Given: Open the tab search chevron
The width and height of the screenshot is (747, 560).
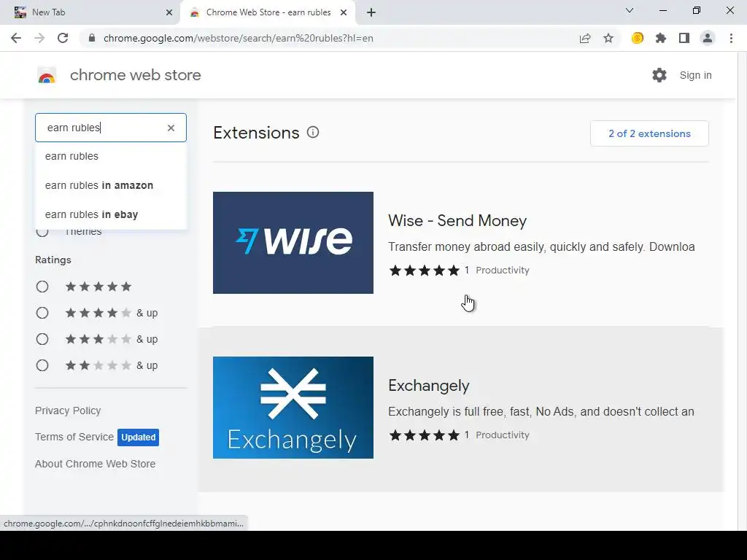Looking at the screenshot, I should [630, 10].
